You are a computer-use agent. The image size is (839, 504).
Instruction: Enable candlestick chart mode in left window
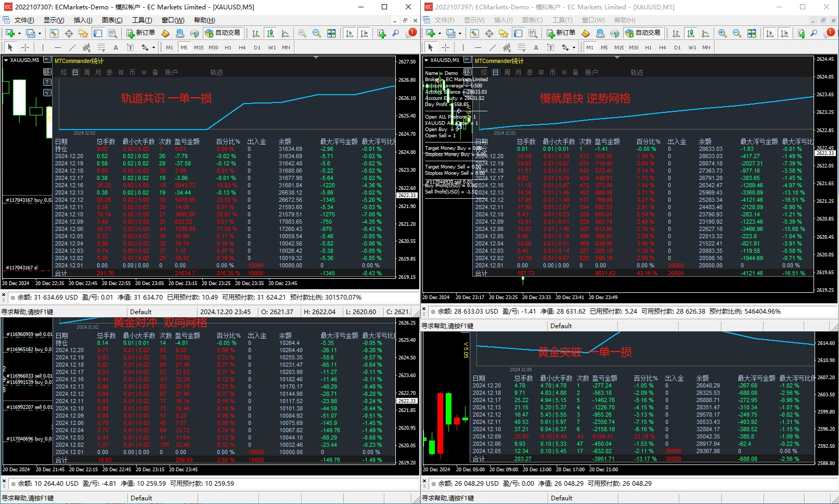(x=270, y=33)
